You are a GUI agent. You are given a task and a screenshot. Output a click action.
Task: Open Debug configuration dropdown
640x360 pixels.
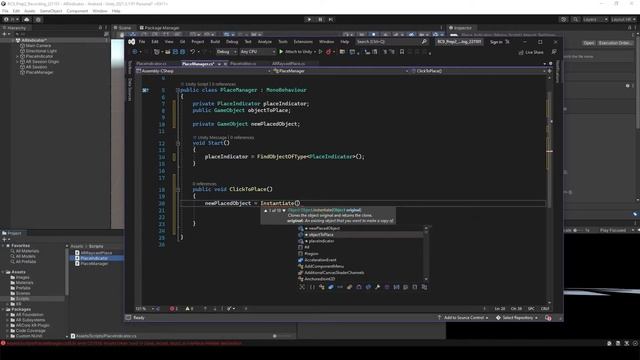pyautogui.click(x=226, y=52)
